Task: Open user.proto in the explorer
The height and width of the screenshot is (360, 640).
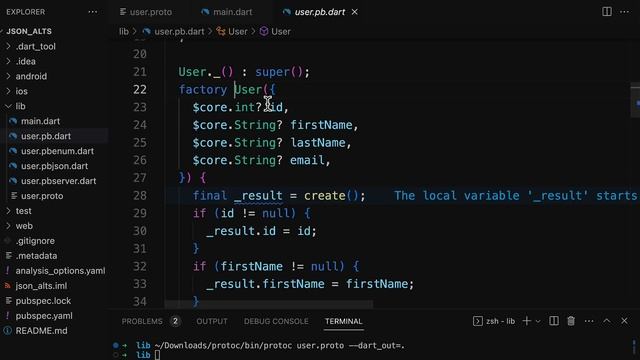Action: pyautogui.click(x=42, y=196)
